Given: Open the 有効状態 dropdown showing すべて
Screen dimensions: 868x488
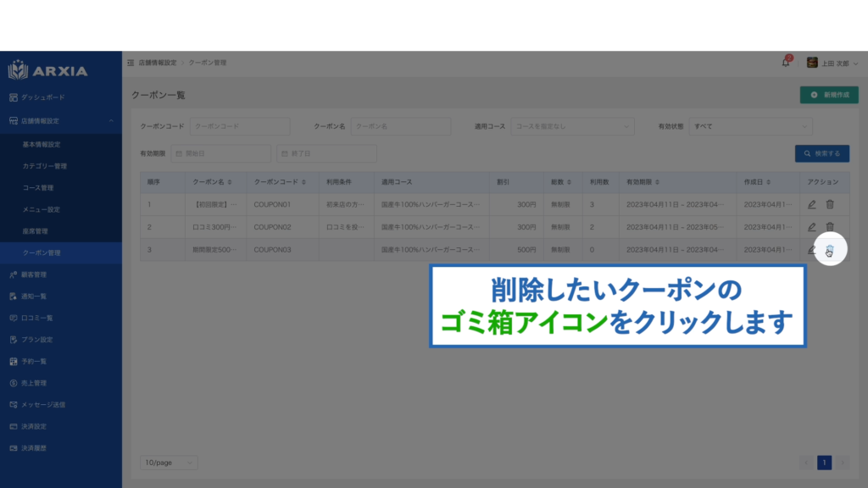Looking at the screenshot, I should (x=749, y=126).
